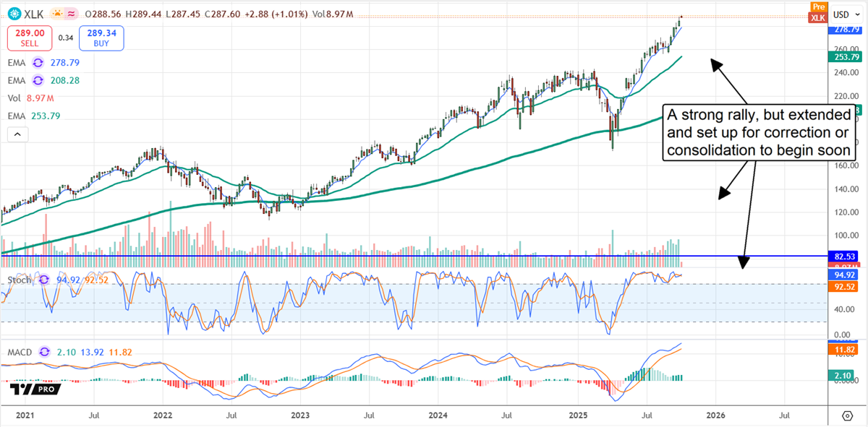Click the XLK symbol logo icon

[14, 14]
